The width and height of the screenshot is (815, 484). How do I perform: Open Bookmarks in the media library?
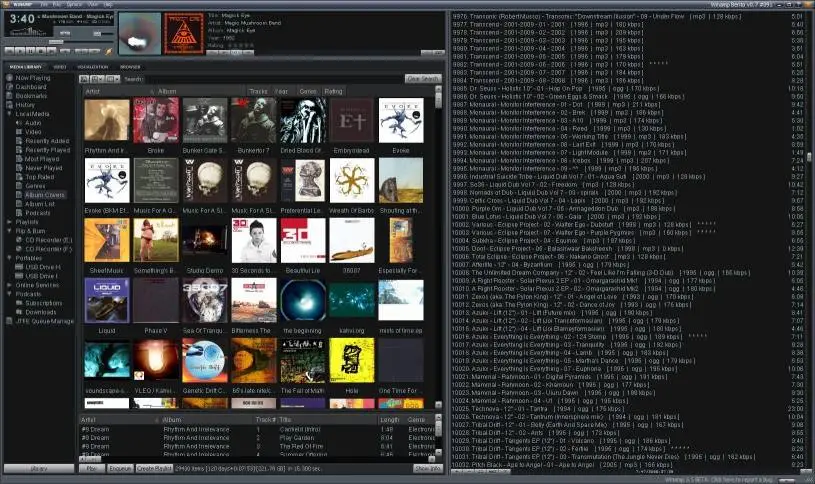[31, 96]
